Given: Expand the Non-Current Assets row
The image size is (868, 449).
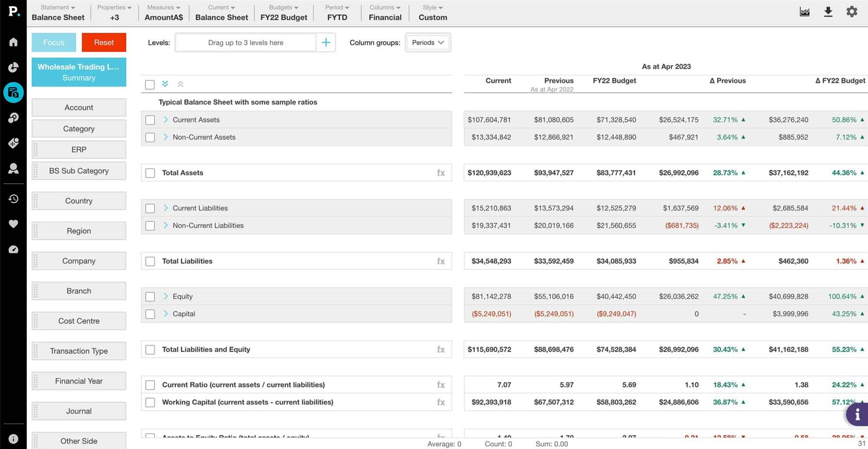Looking at the screenshot, I should point(166,137).
